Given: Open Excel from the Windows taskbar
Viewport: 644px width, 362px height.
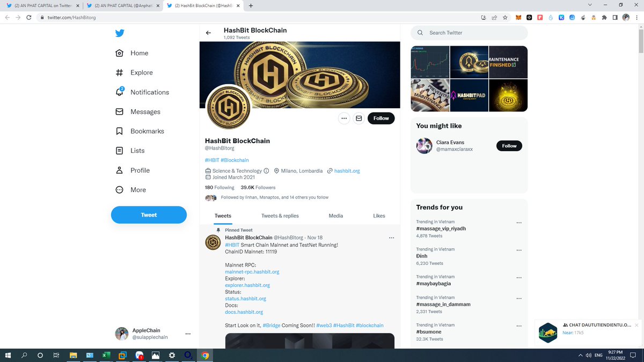Looking at the screenshot, I should [x=106, y=355].
